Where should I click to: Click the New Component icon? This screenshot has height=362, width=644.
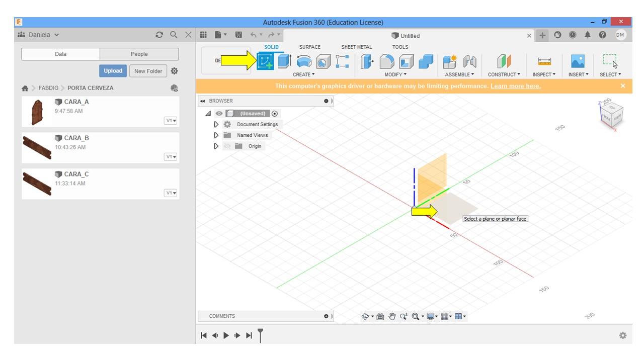click(x=450, y=61)
